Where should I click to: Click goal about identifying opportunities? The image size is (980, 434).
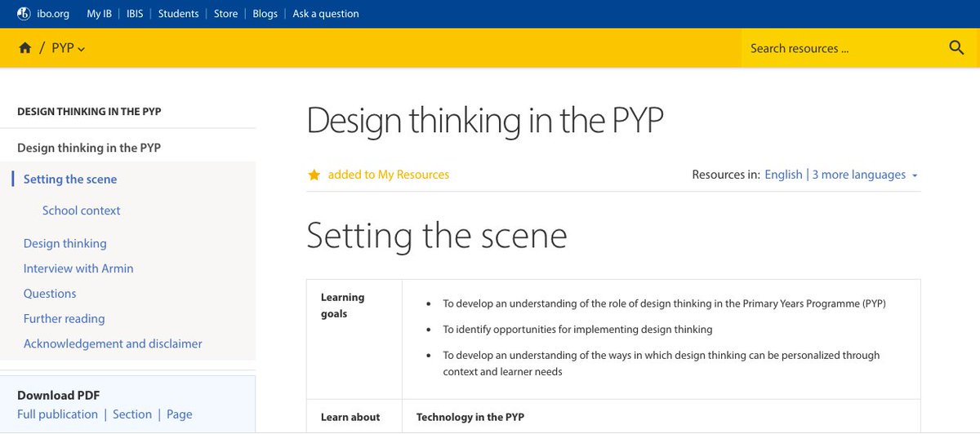point(578,330)
